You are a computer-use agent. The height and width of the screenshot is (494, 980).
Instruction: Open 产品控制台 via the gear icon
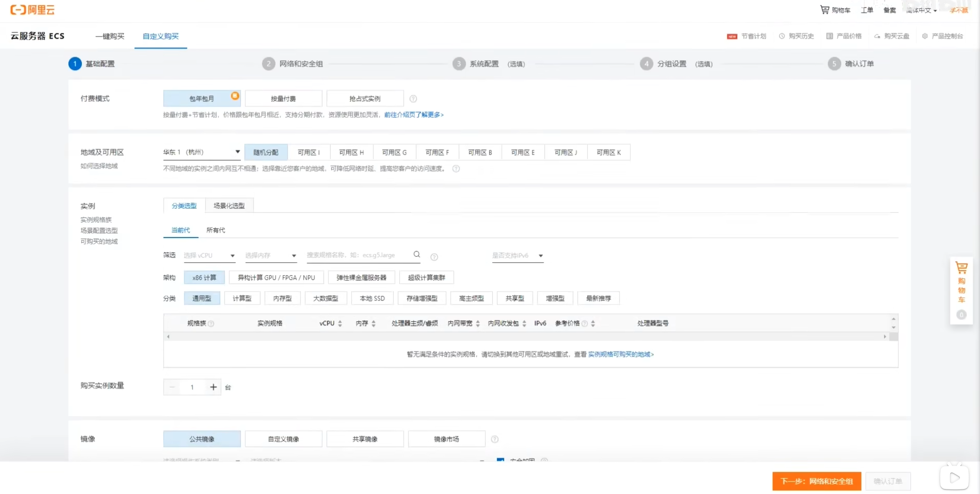click(925, 36)
